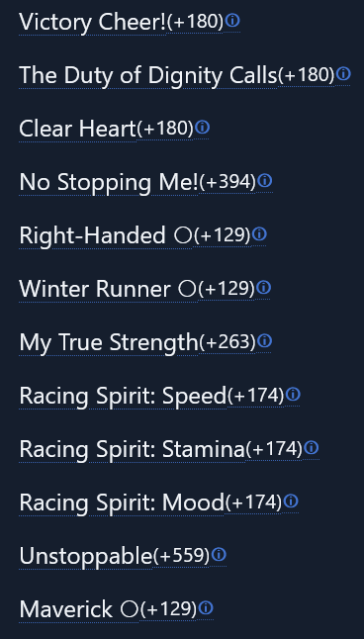Image resolution: width=364 pixels, height=639 pixels.
Task: Open info icon for The Duty of Dignity Calls
Action: (x=343, y=74)
